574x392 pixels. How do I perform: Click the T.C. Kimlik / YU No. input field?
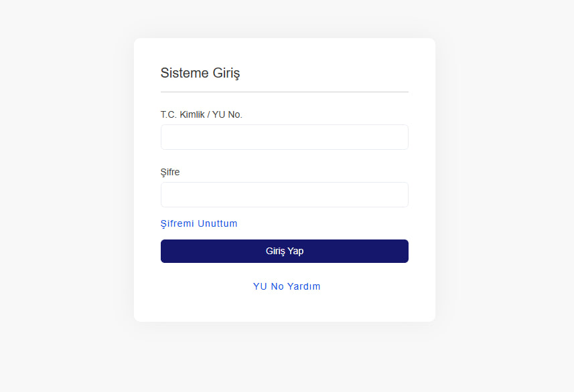(284, 137)
